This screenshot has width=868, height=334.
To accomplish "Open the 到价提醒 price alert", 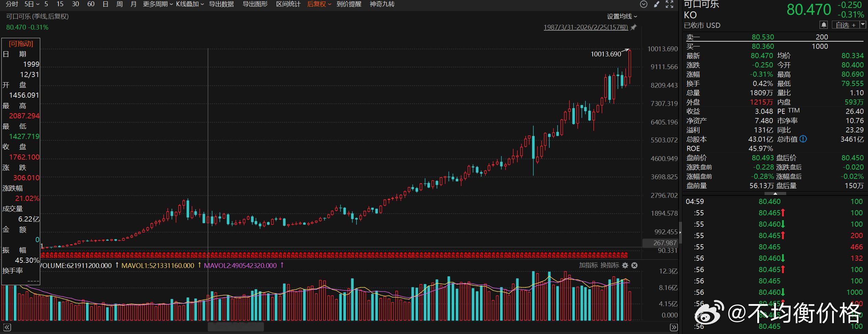I will (x=349, y=4).
